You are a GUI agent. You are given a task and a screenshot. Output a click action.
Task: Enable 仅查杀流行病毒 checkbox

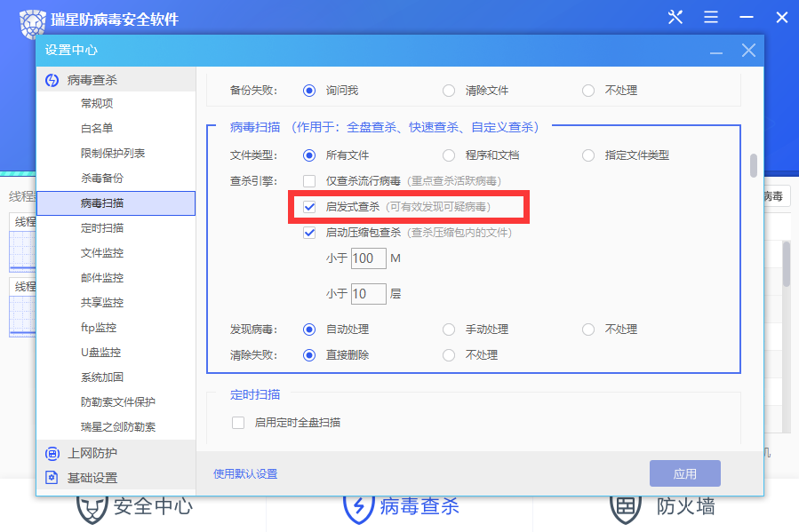308,180
